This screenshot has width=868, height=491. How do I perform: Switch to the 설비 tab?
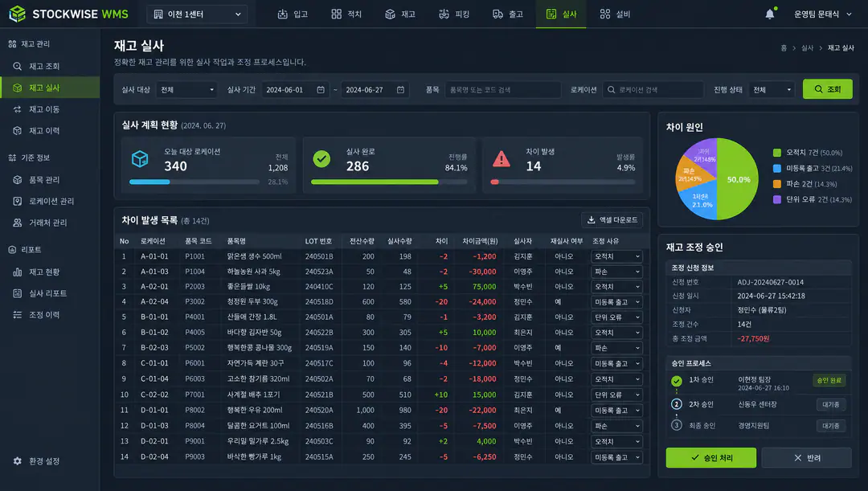point(615,14)
